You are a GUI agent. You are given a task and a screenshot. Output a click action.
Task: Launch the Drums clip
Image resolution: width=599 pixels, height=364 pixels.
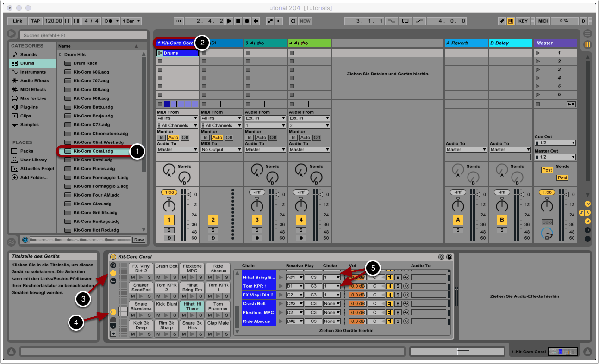(160, 53)
